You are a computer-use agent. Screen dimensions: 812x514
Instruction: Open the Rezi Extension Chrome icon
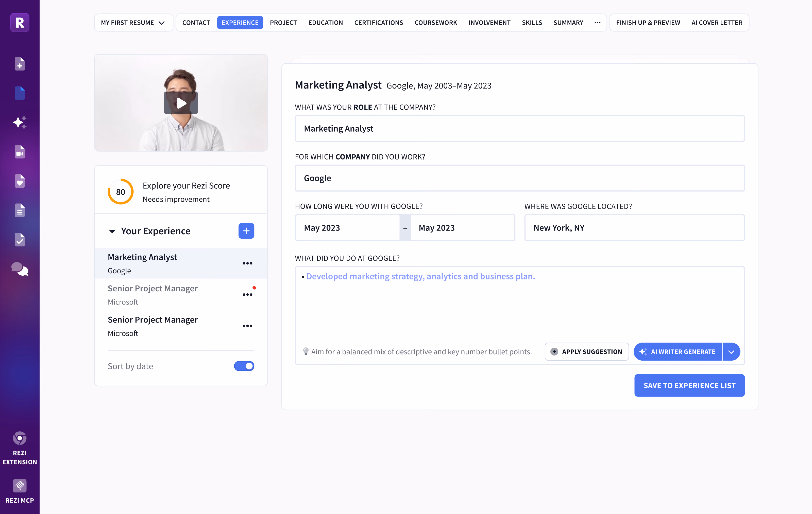click(20, 438)
